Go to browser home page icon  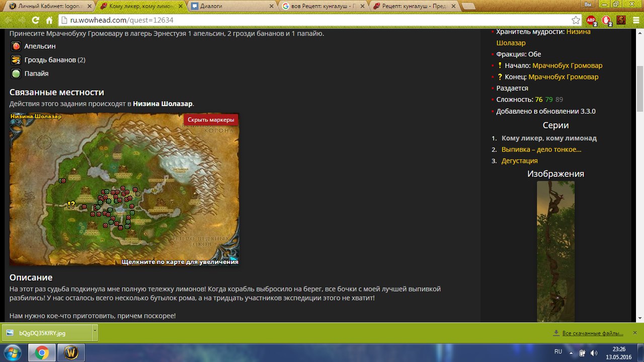[49, 20]
